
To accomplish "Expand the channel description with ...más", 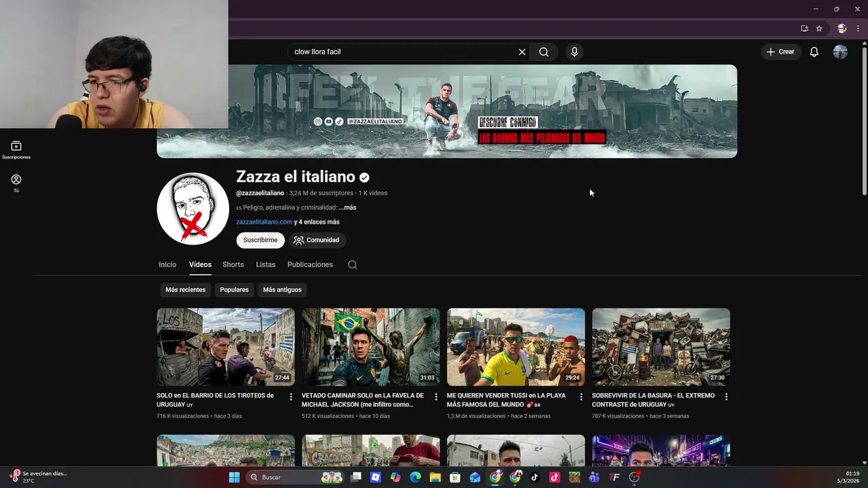I will pos(348,207).
